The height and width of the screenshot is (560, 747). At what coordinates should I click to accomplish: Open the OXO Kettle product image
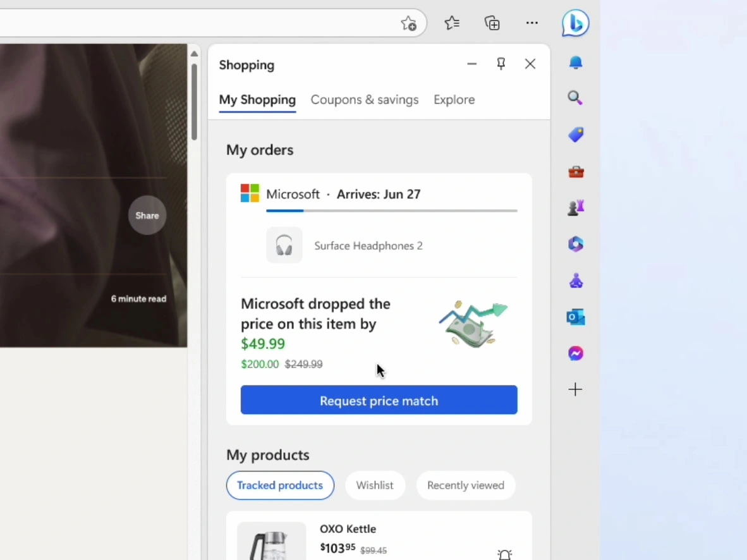[272, 541]
